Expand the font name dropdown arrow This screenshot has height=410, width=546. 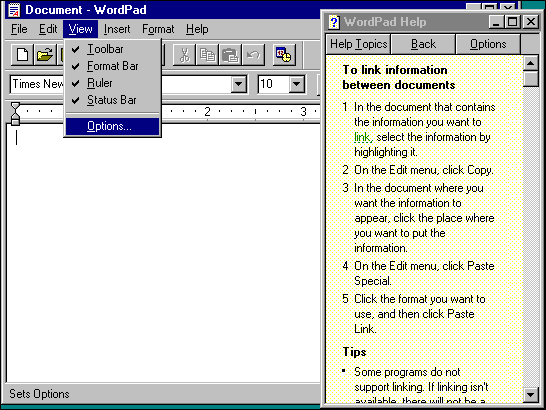pyautogui.click(x=239, y=84)
